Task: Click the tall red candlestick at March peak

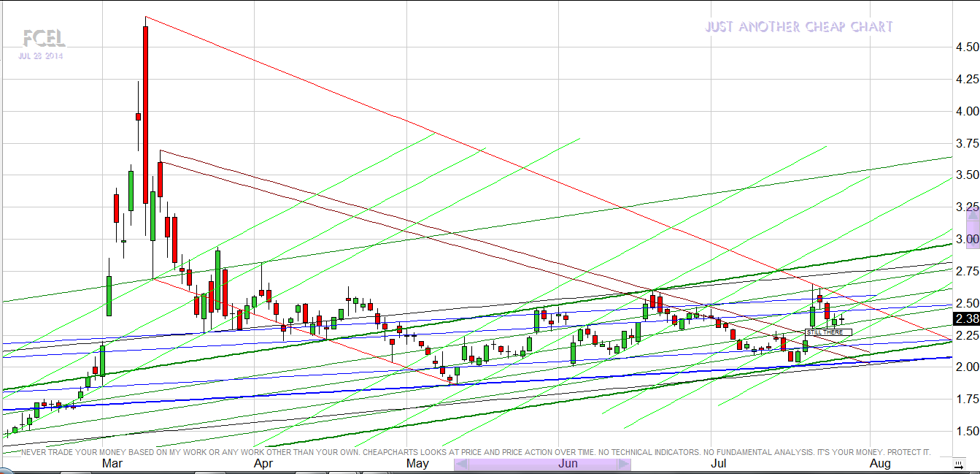Action: (145, 110)
